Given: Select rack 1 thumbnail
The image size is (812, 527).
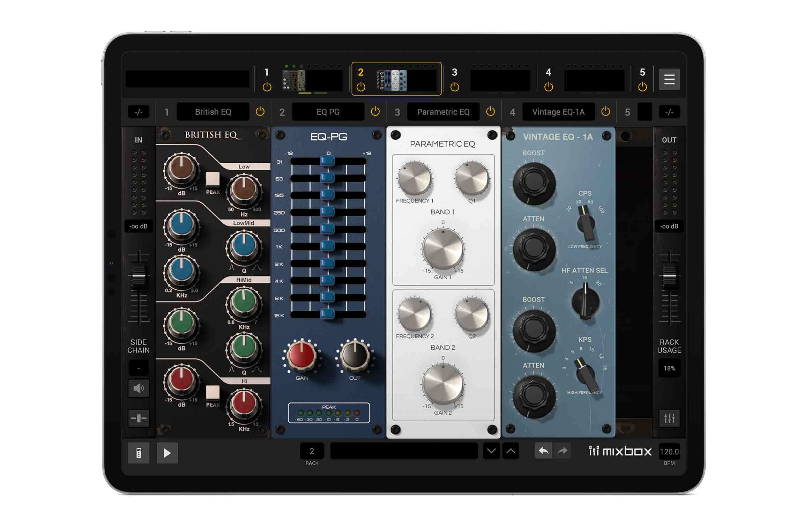Looking at the screenshot, I should [x=312, y=80].
